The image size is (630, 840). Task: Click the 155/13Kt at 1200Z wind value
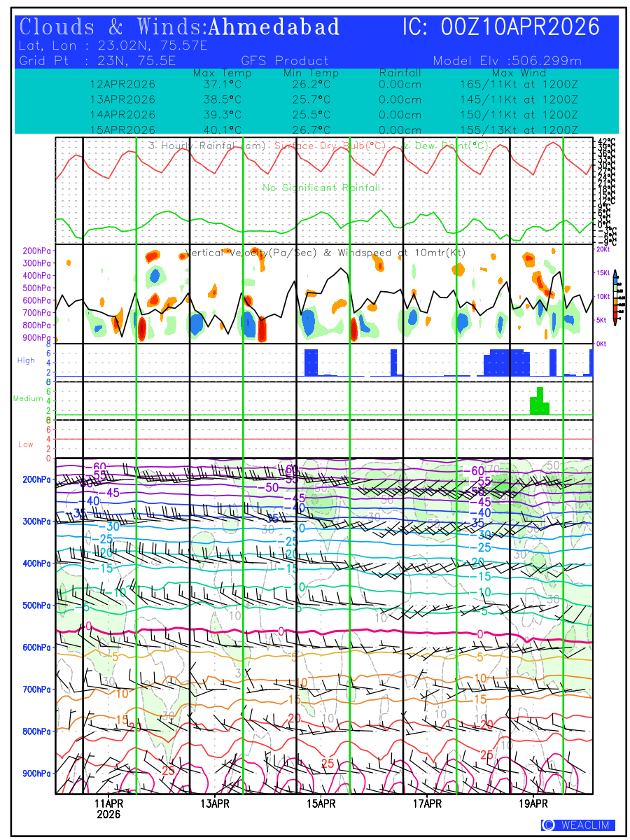tap(514, 130)
